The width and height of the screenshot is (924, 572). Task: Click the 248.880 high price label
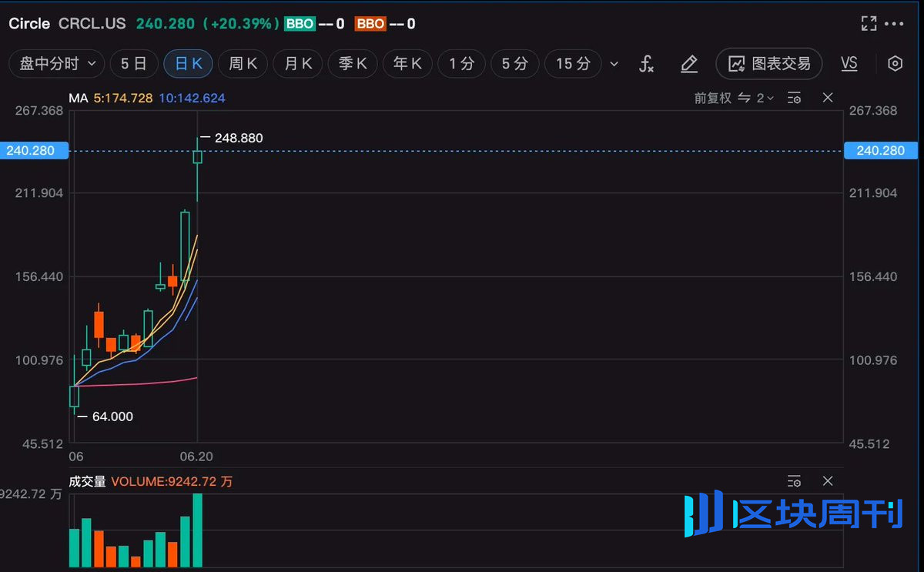239,139
